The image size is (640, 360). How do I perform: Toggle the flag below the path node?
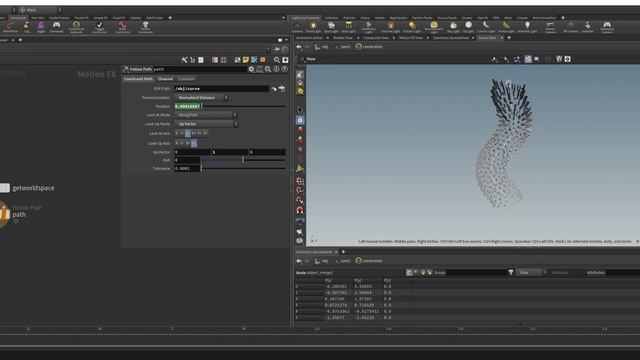16,221
